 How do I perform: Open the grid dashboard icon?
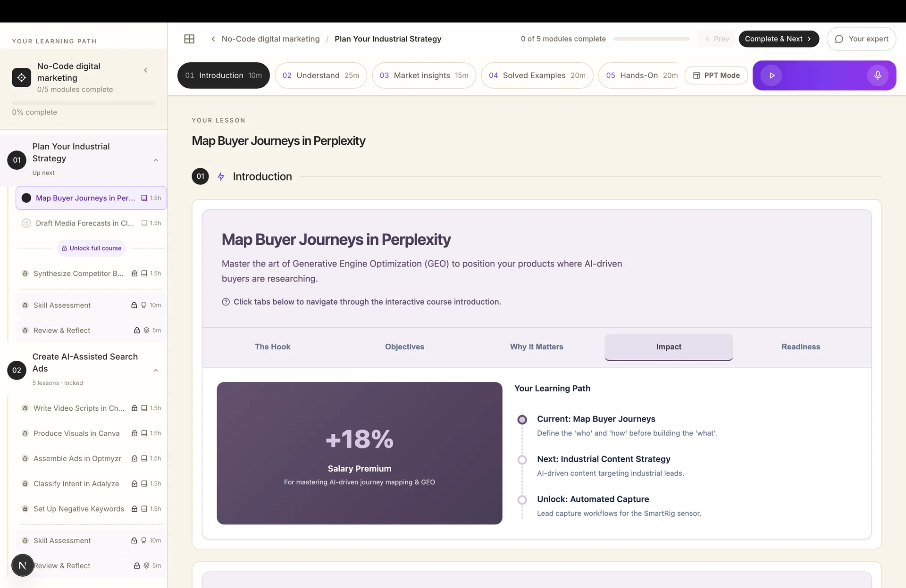coord(189,39)
